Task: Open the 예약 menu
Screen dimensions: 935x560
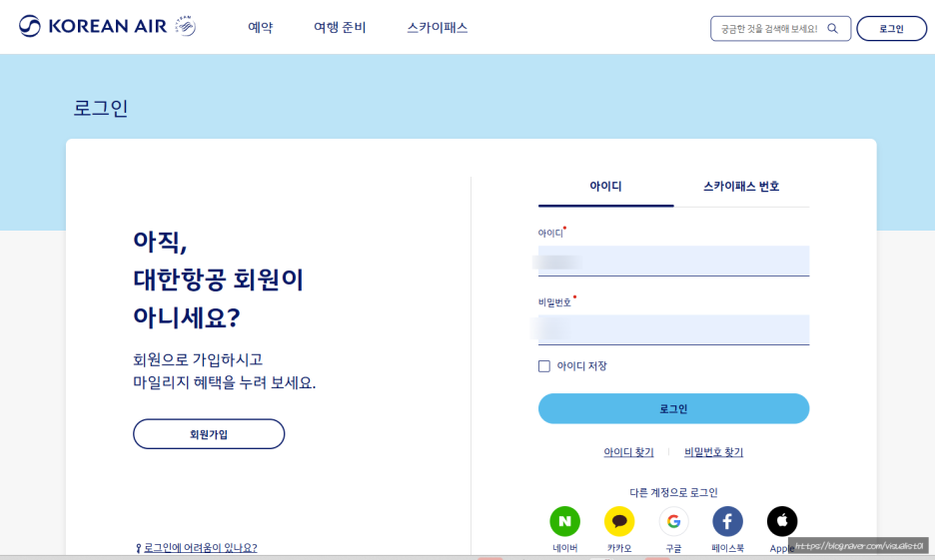Action: tap(261, 27)
